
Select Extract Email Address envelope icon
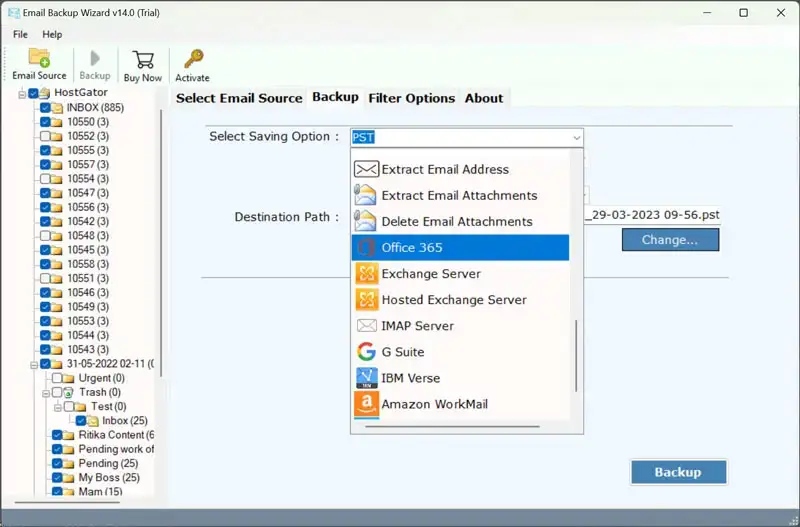[366, 169]
